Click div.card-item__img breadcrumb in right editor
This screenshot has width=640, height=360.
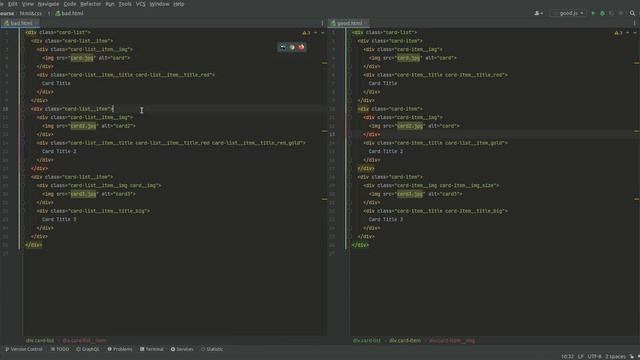tap(452, 340)
